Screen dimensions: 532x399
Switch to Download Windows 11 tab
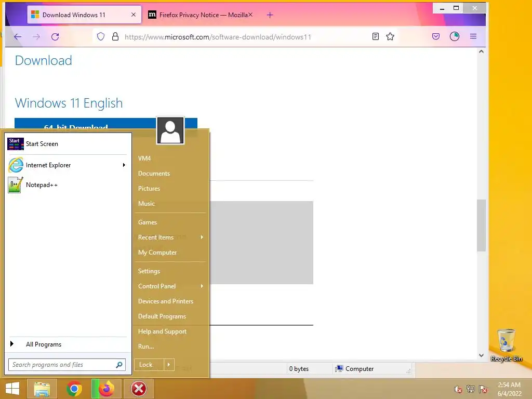[84, 15]
